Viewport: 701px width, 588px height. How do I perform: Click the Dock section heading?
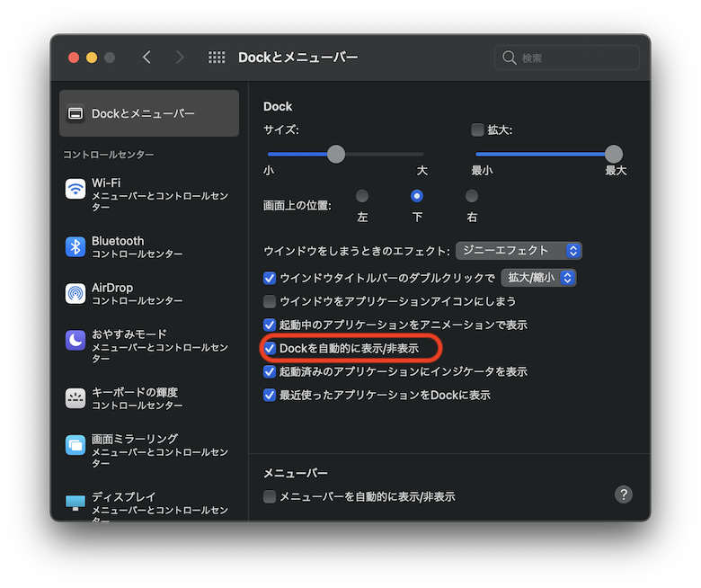(278, 106)
